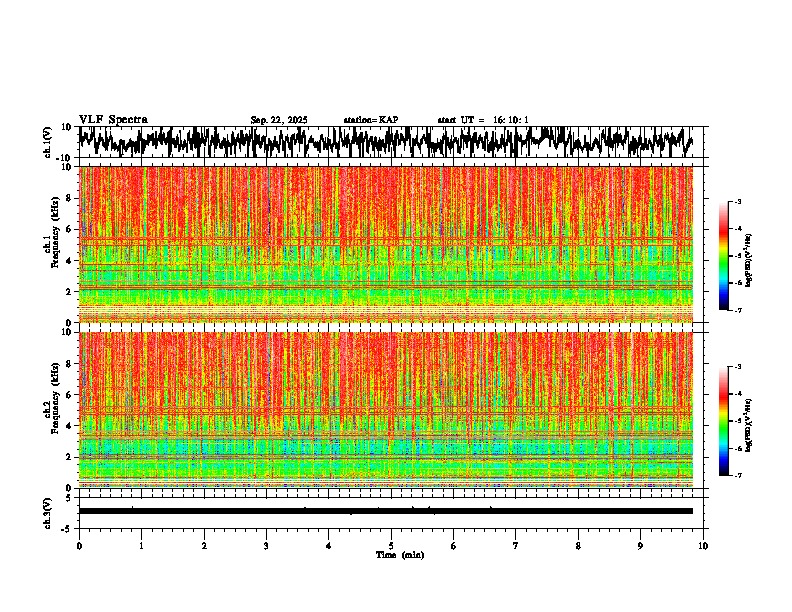Click the "-7" label on ch.2 color bar
Image resolution: width=792 pixels, height=612 pixels.
[x=738, y=475]
